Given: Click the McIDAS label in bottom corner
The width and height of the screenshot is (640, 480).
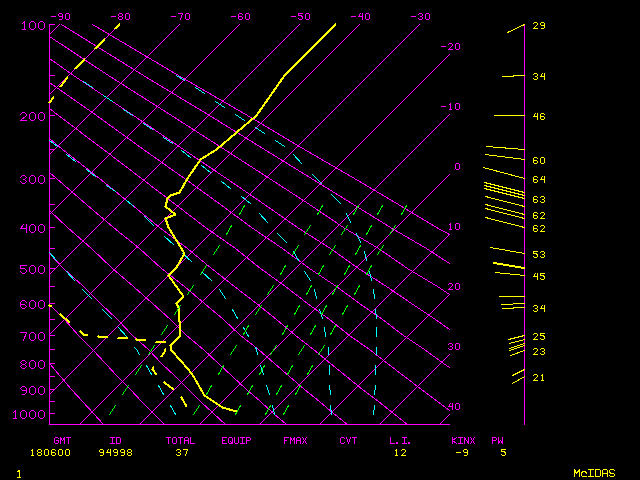Looking at the screenshot, I should pyautogui.click(x=595, y=473).
